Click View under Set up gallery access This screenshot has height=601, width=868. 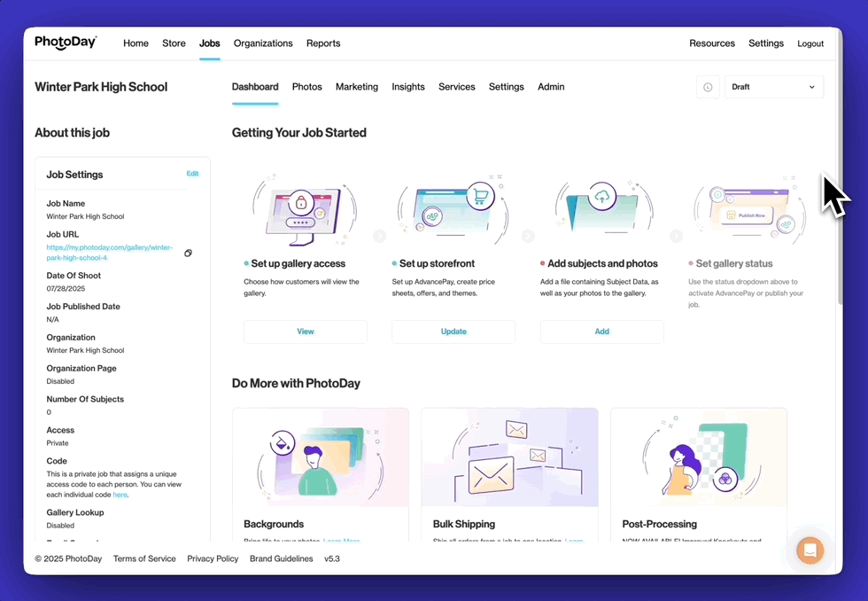coord(305,332)
